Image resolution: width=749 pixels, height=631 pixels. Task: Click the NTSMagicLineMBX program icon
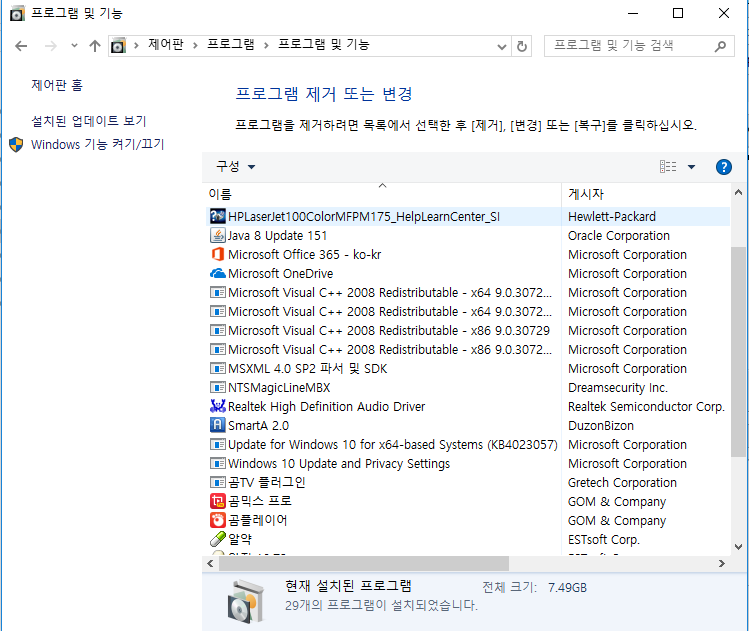(x=218, y=387)
